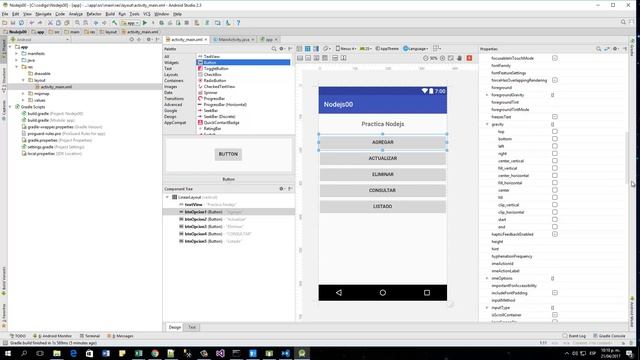Click the Properties panel vertical scrollbar
640x360 pixels.
click(627, 157)
